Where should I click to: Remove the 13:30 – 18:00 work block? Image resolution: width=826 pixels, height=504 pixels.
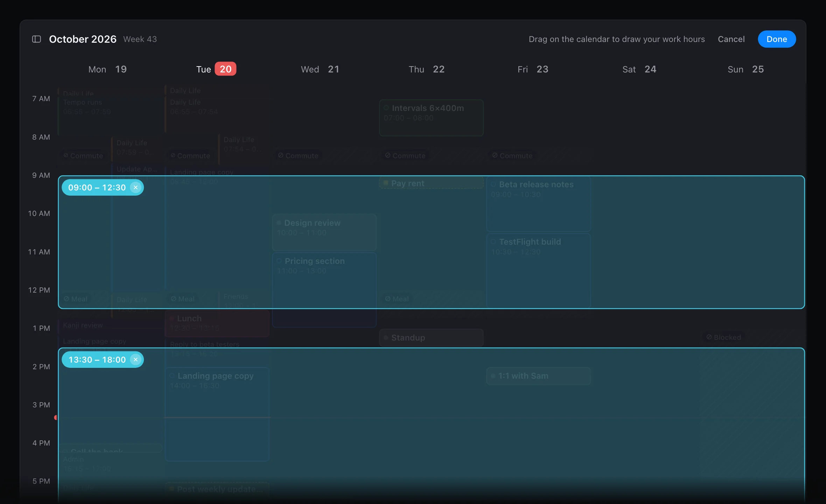coord(135,360)
